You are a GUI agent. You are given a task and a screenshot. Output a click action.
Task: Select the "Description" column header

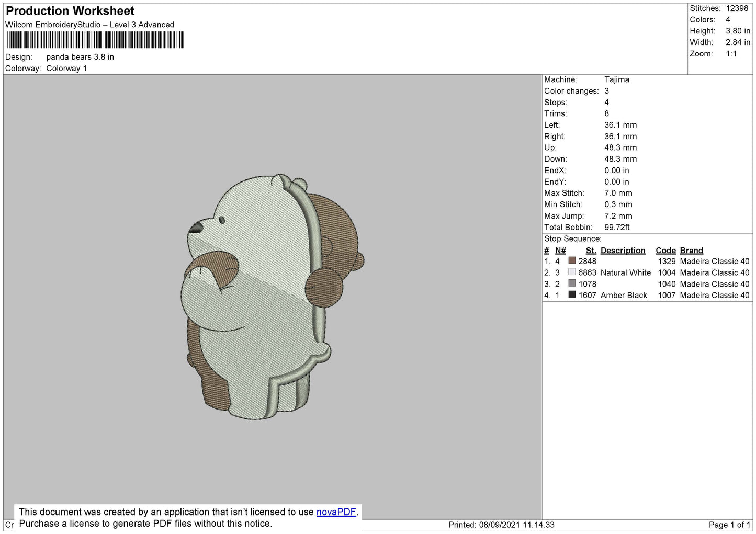coord(623,251)
